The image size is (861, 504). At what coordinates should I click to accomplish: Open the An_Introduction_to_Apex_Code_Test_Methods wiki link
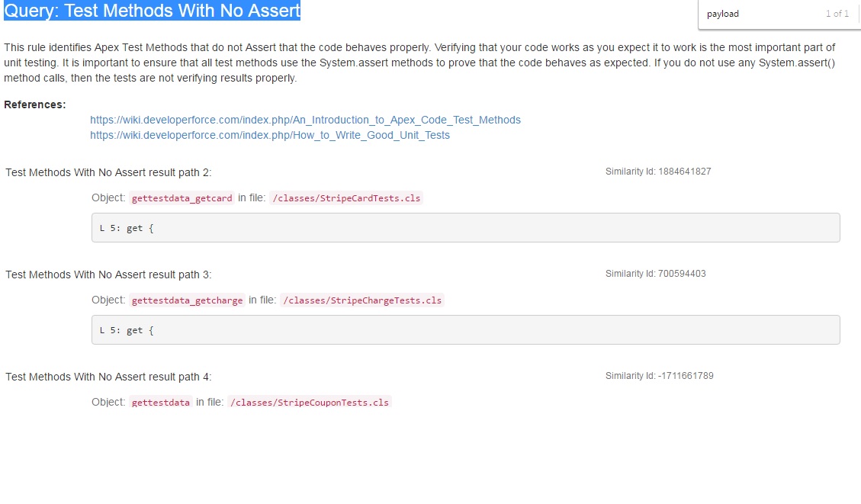305,120
